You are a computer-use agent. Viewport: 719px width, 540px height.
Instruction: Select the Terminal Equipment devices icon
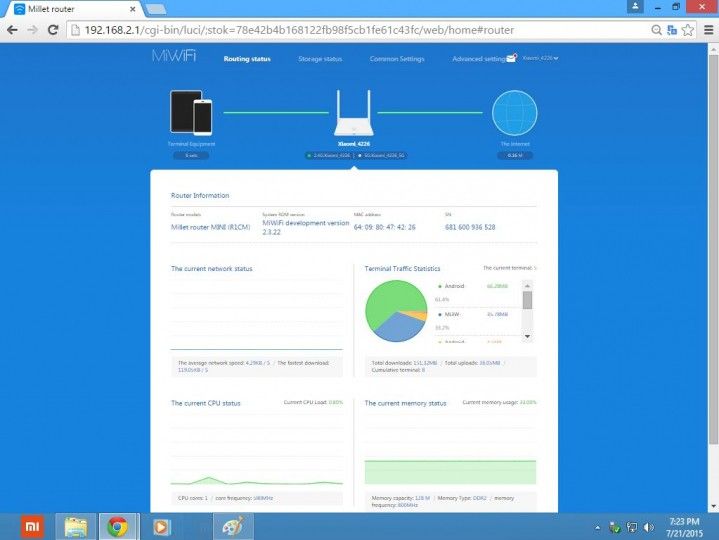coord(191,113)
